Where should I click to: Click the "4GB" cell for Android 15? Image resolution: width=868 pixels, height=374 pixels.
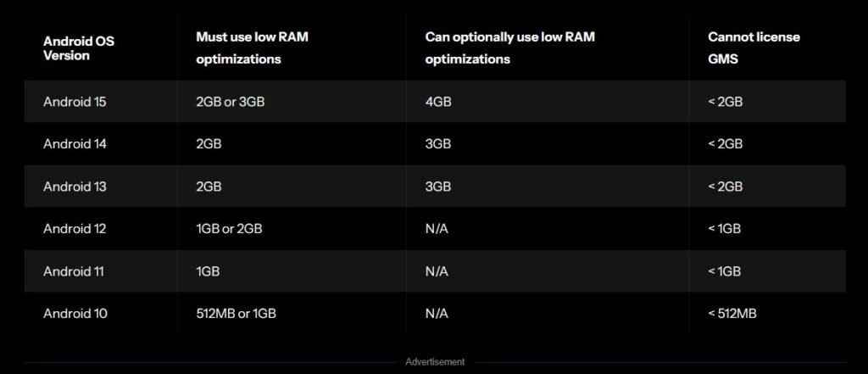(x=438, y=102)
